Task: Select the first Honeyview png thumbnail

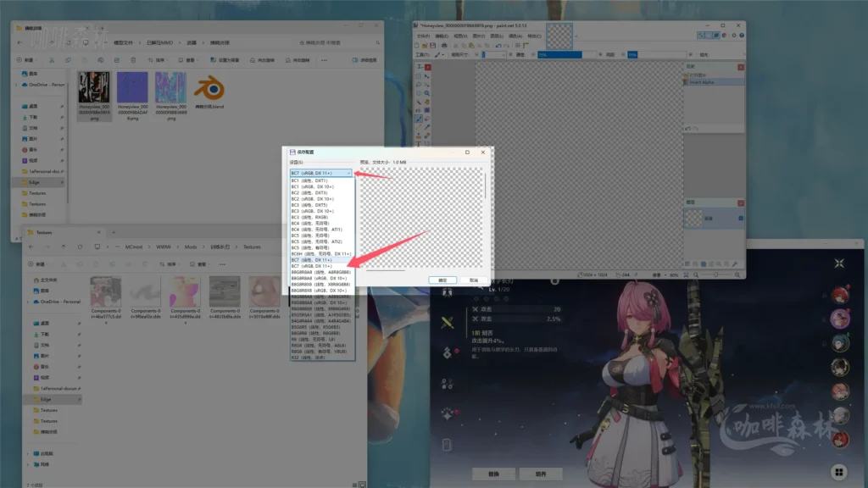Action: 94,89
